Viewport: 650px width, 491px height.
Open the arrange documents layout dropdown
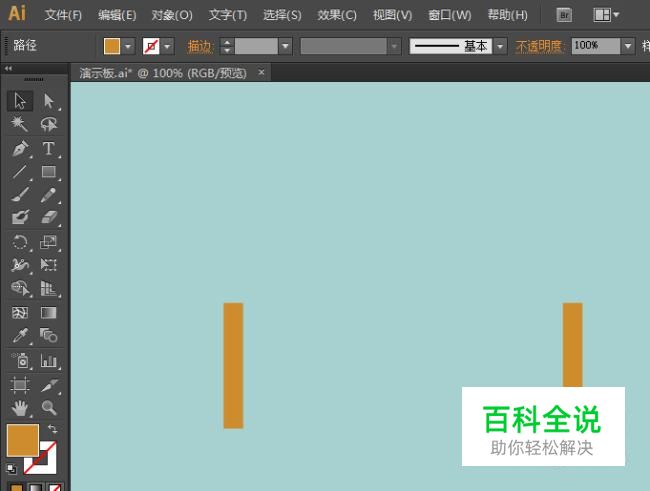point(606,15)
